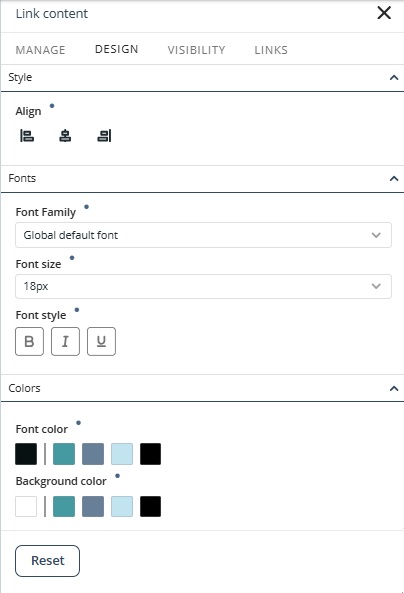Choose light blue font color swatch

point(122,454)
